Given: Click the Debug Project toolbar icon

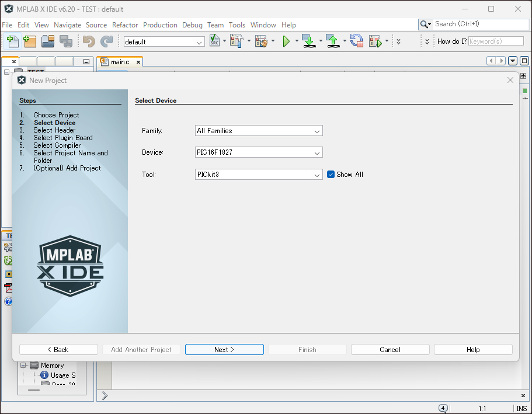Looking at the screenshot, I should click(375, 41).
